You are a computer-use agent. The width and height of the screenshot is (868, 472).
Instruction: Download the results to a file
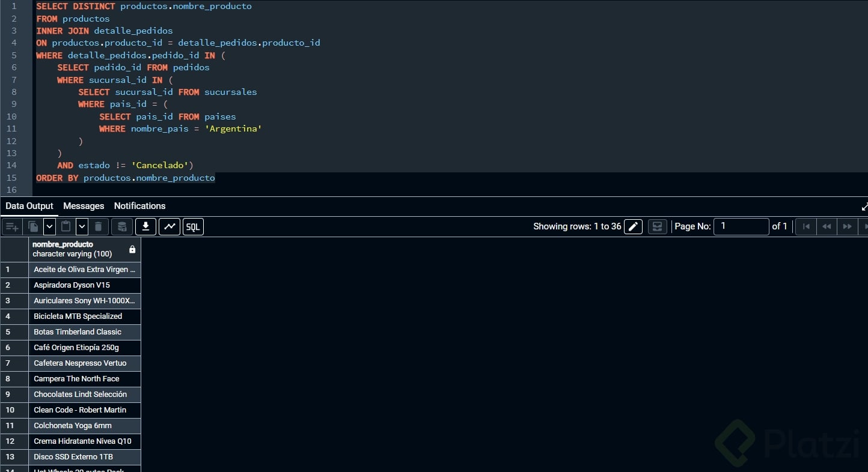145,226
